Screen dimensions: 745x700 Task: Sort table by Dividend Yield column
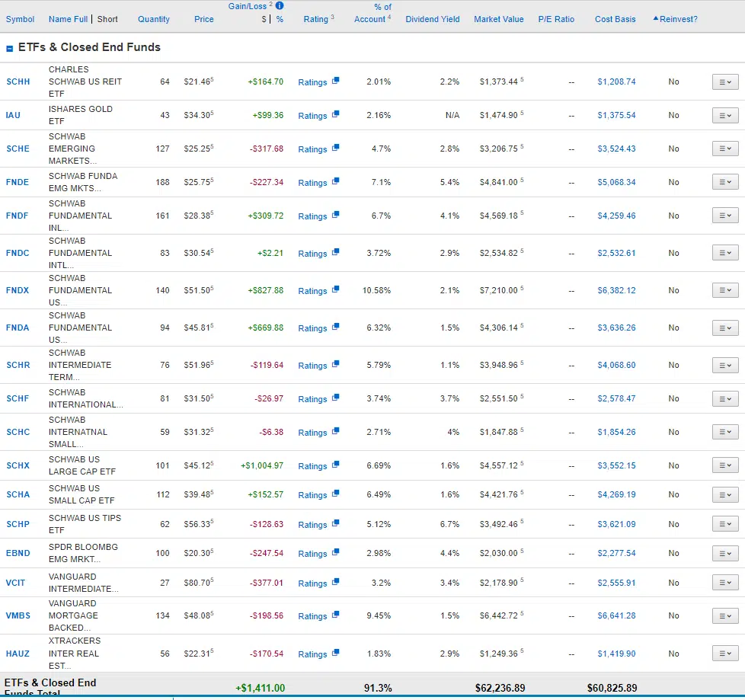[x=433, y=19]
